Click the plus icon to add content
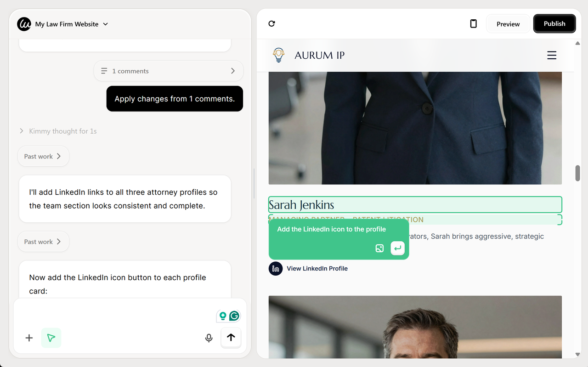 [x=29, y=338]
